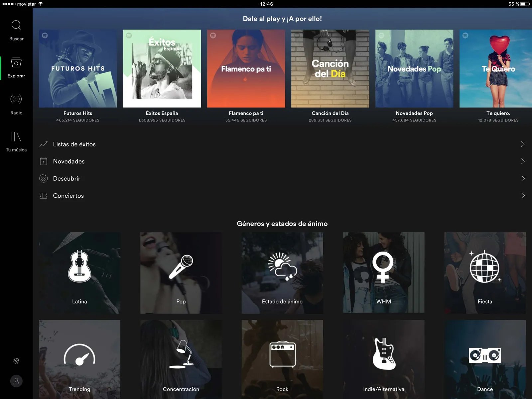Tap the Listas de éxitos chart icon
This screenshot has height=399, width=532.
pos(44,144)
